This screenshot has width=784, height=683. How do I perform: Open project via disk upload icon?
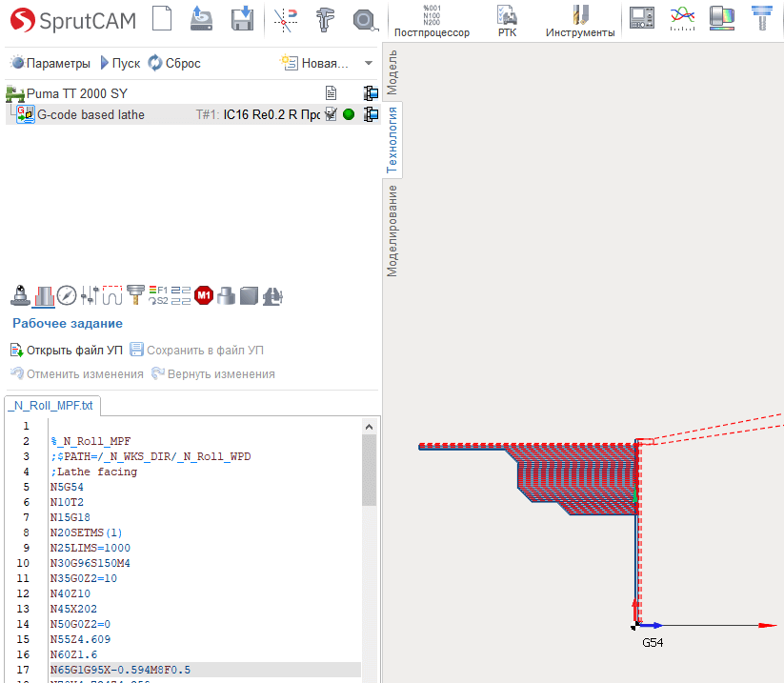pos(202,19)
